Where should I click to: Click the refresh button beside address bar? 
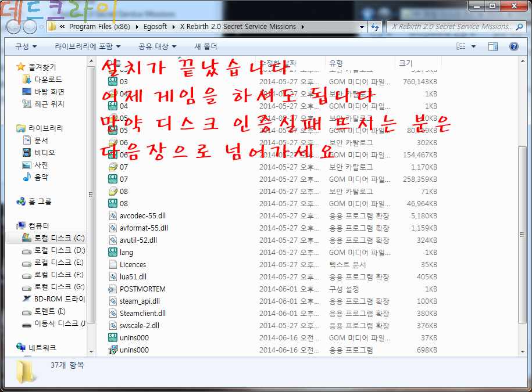pos(375,27)
